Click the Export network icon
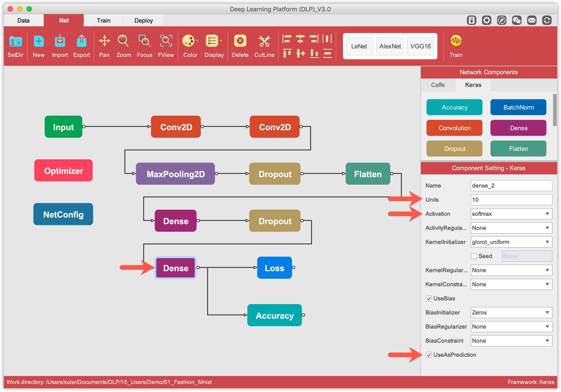The height and width of the screenshot is (392, 561). pyautogui.click(x=81, y=41)
